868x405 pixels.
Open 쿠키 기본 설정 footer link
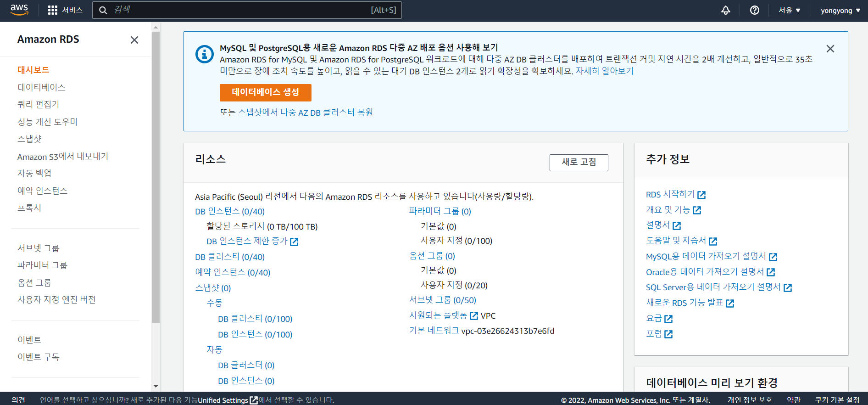837,400
